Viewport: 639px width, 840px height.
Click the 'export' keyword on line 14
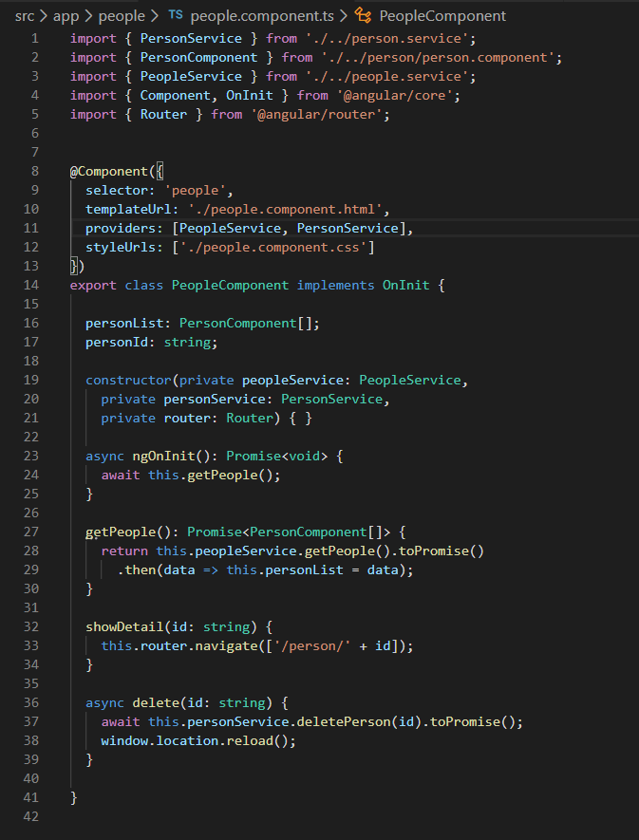click(x=93, y=285)
